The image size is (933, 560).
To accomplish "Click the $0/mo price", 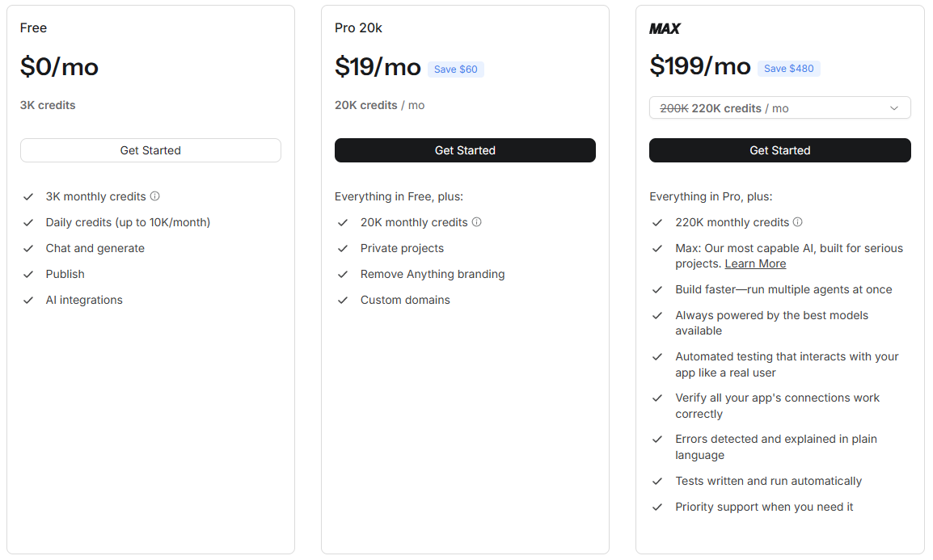I will tap(59, 66).
